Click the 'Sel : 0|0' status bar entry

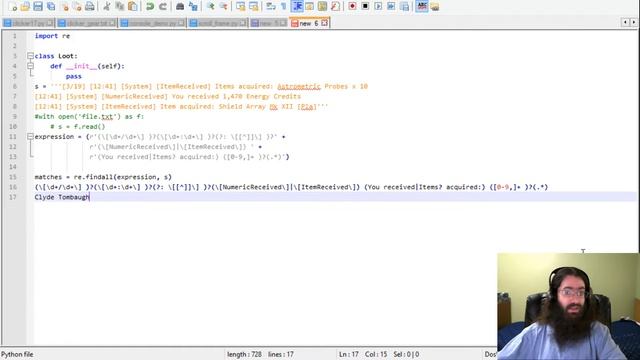coord(406,354)
